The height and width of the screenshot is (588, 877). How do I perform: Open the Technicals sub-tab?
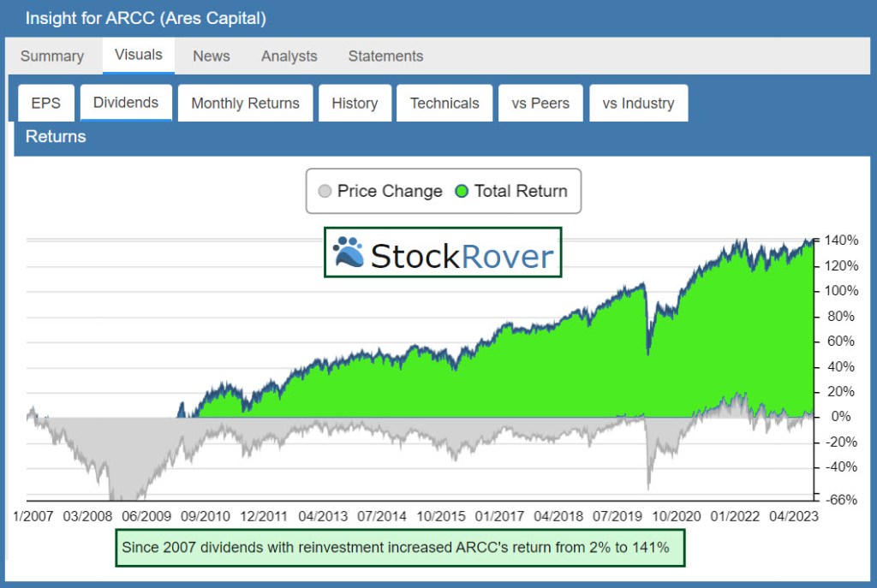pyautogui.click(x=444, y=104)
